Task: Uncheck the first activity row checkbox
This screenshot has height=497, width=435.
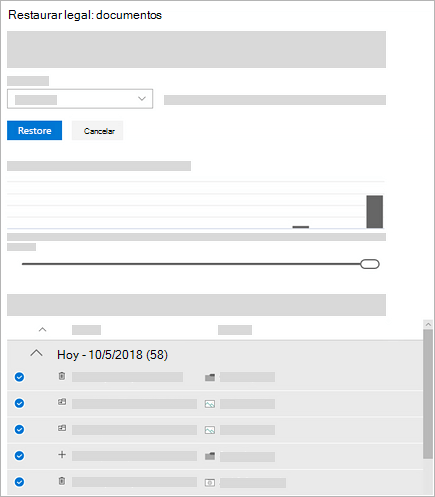Action: coord(19,377)
